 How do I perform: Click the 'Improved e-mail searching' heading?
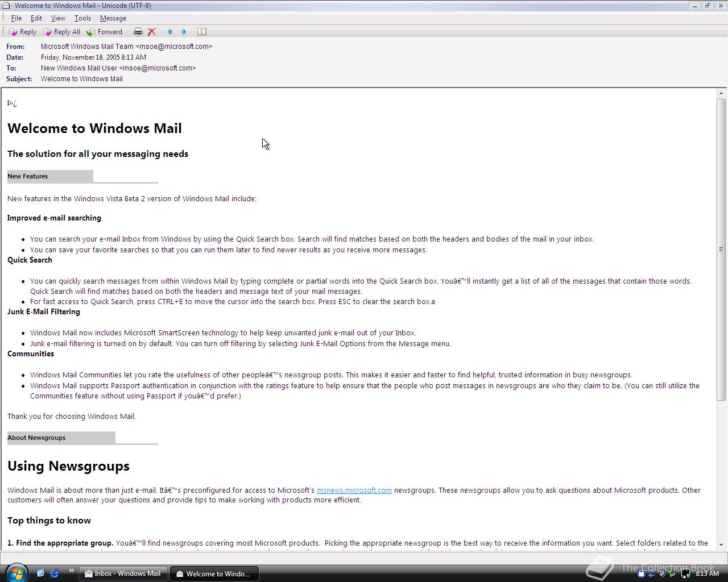coord(54,218)
